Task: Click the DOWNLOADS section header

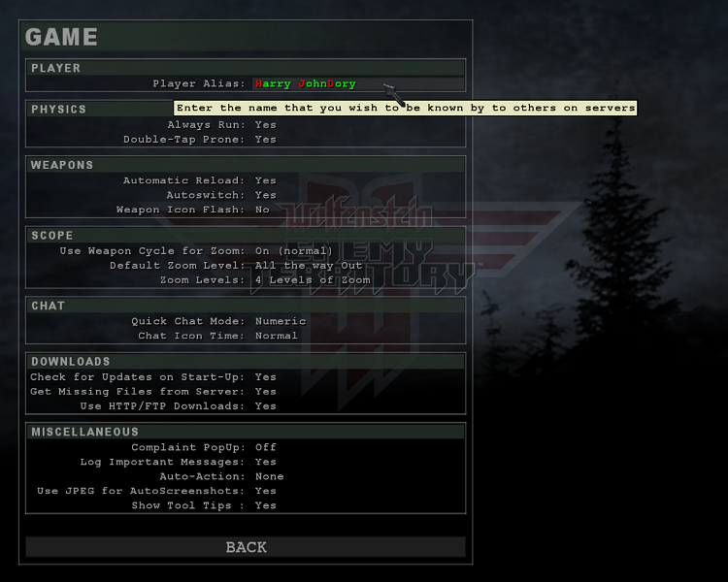Action: coord(246,362)
